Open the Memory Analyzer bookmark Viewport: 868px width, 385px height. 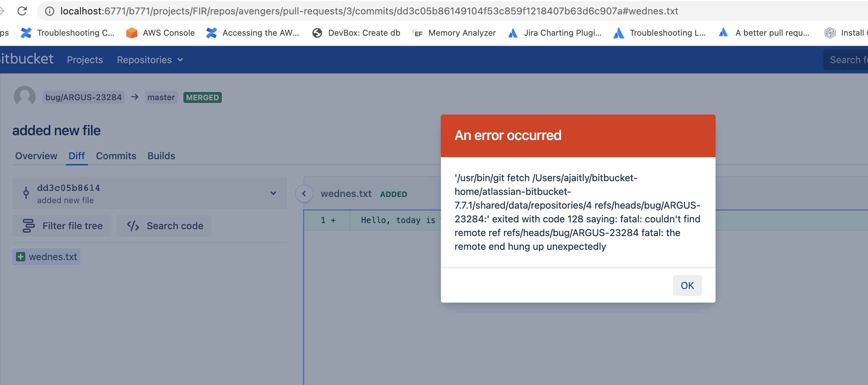tap(454, 33)
